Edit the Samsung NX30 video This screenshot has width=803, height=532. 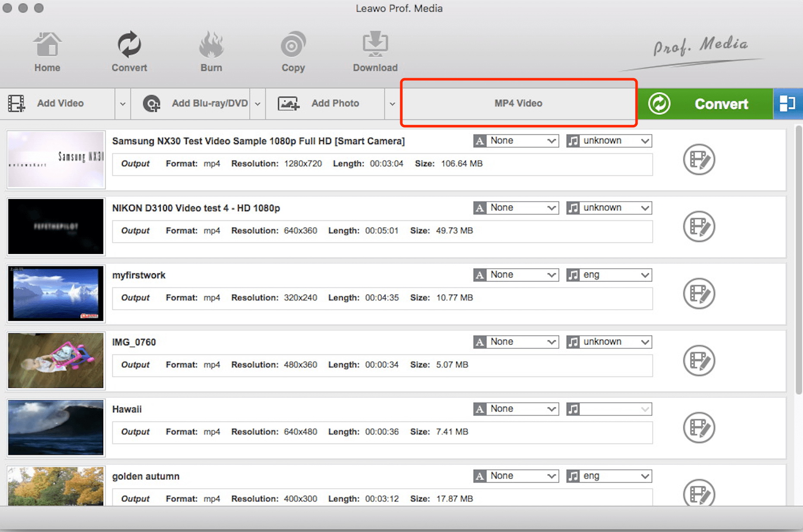[699, 159]
